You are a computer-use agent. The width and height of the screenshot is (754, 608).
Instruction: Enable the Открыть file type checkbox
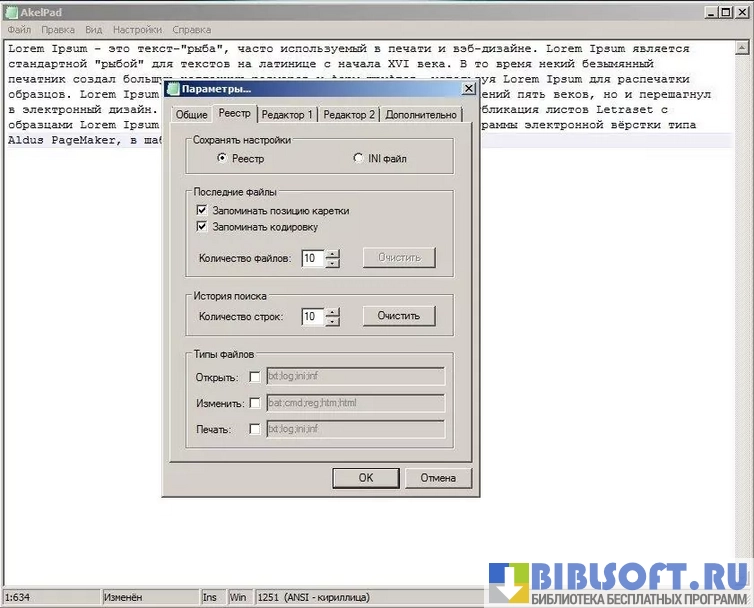pyautogui.click(x=255, y=377)
